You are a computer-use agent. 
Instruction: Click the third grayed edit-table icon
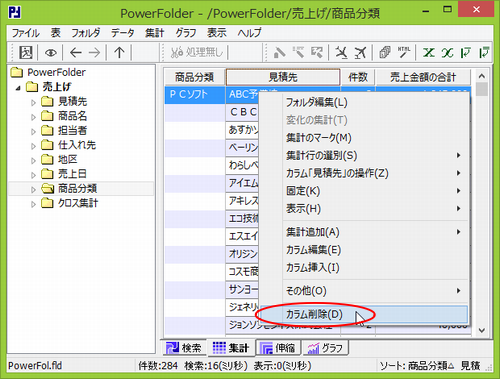(317, 52)
